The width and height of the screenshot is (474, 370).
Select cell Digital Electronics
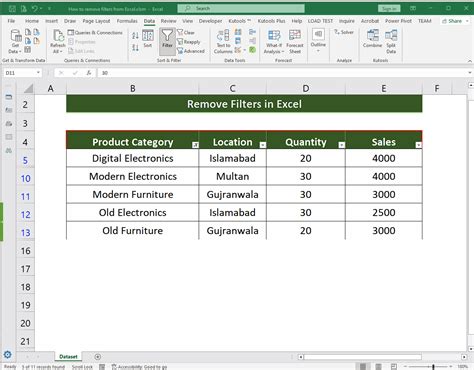pyautogui.click(x=132, y=158)
